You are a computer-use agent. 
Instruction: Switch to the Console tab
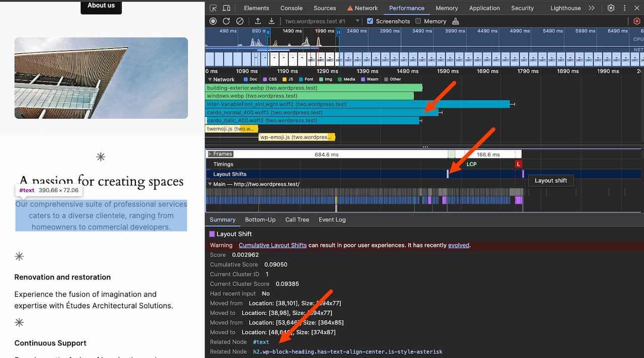(291, 8)
